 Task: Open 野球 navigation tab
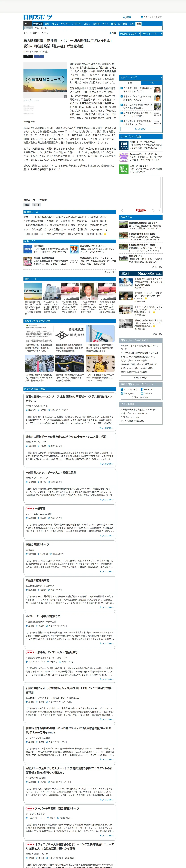pyautogui.click(x=47, y=24)
